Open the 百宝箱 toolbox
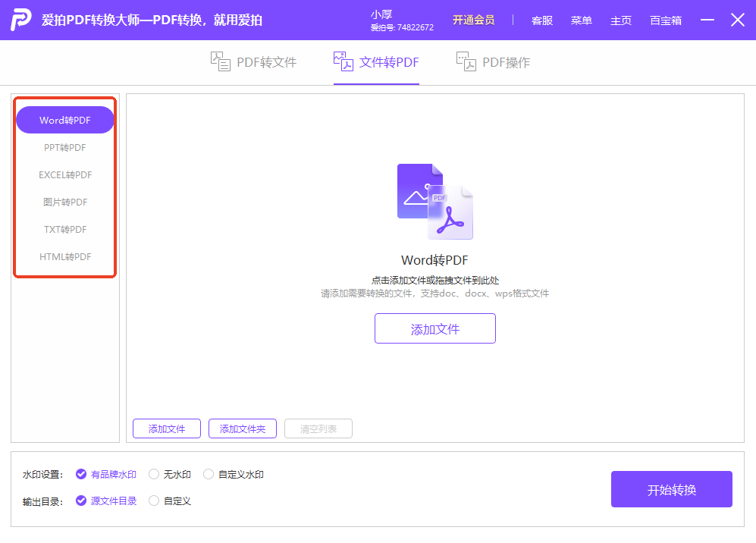 click(x=665, y=20)
